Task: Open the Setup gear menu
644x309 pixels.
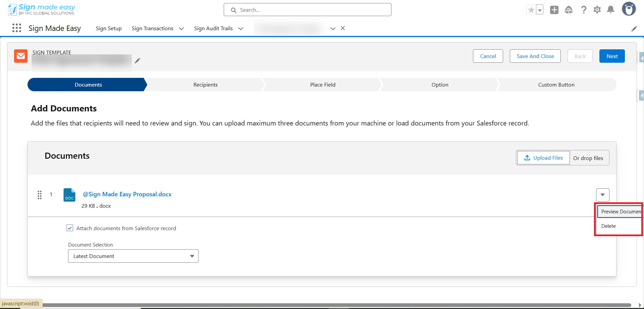Action: point(597,10)
